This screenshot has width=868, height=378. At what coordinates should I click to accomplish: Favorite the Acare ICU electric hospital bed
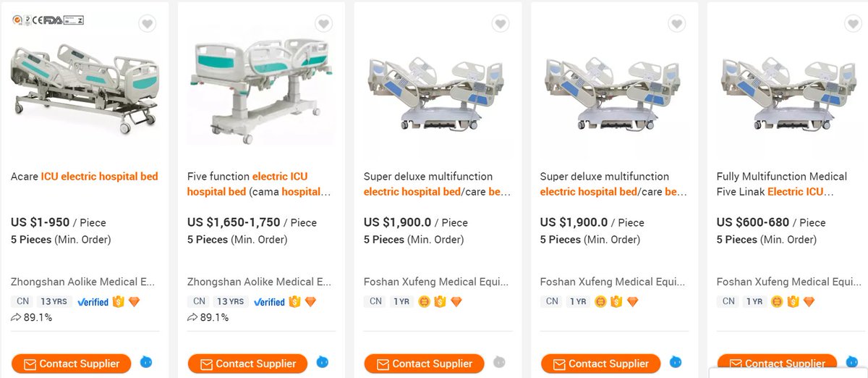coord(148,24)
